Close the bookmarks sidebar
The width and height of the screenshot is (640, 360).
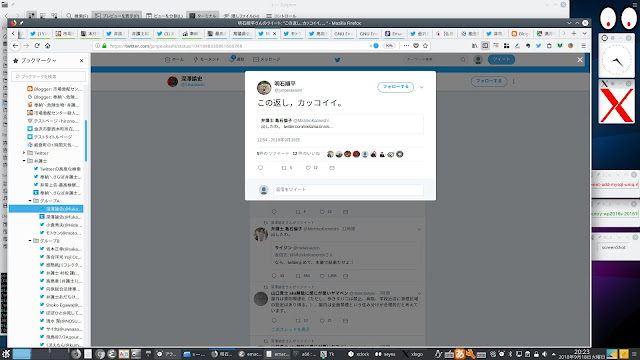pos(82,60)
